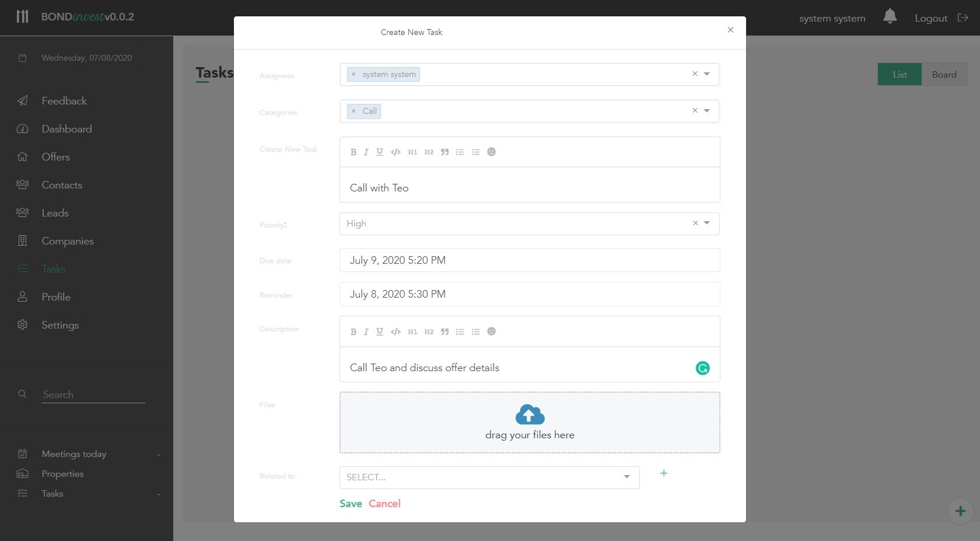Open Dashboard in the sidebar
The image size is (980, 541).
point(66,129)
